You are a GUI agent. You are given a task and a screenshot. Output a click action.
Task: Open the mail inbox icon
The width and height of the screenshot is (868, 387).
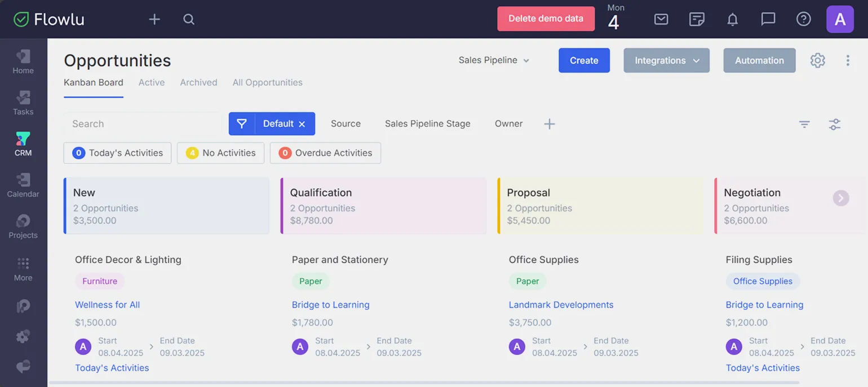tap(661, 19)
